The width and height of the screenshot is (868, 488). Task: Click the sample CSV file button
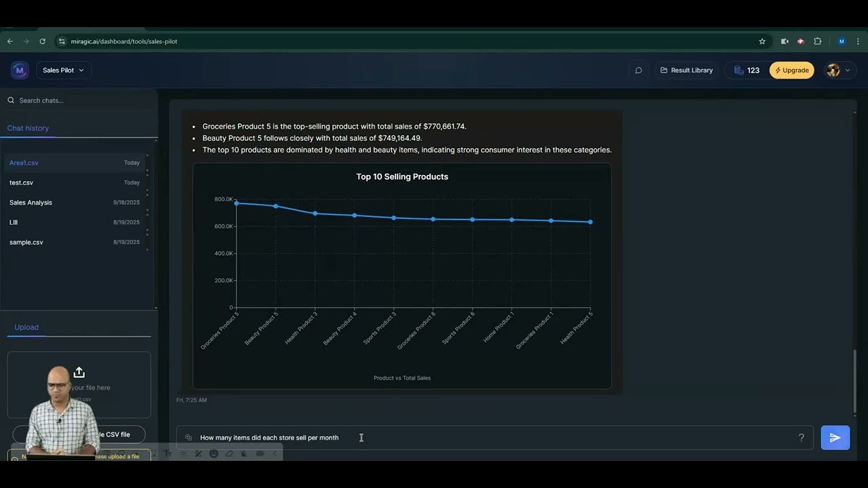point(79,434)
